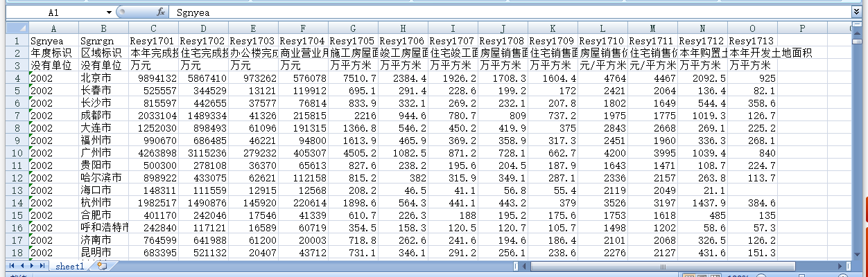868x277 pixels.
Task: Click the next sheet navigation arrow
Action: click(x=31, y=266)
